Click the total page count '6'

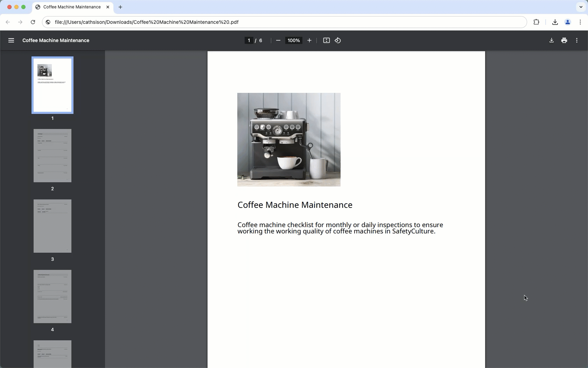click(x=260, y=40)
